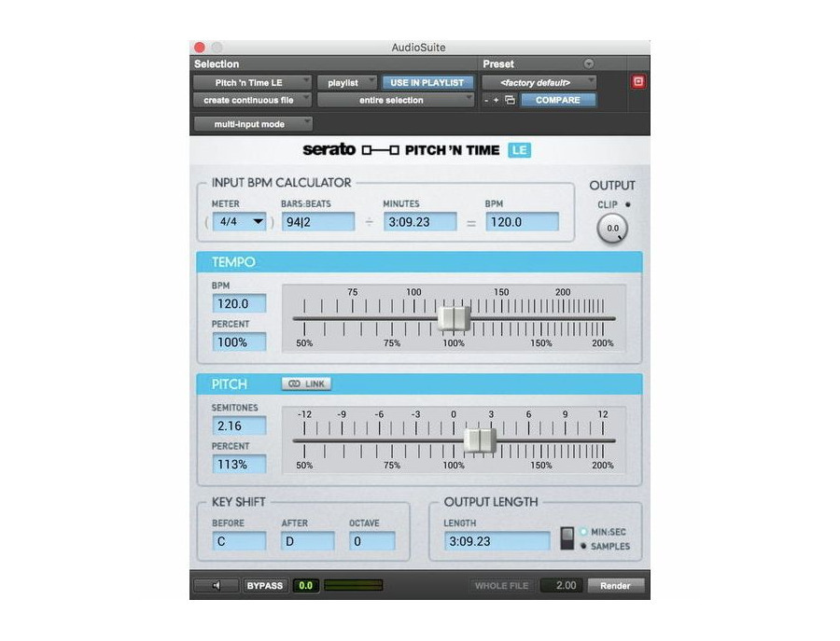Click the minus previous preset icon

[486, 100]
